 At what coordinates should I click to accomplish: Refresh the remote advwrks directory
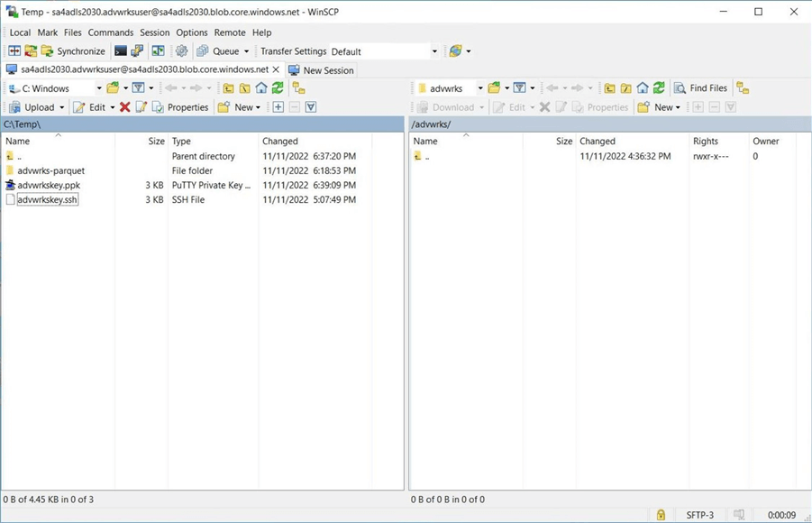659,88
